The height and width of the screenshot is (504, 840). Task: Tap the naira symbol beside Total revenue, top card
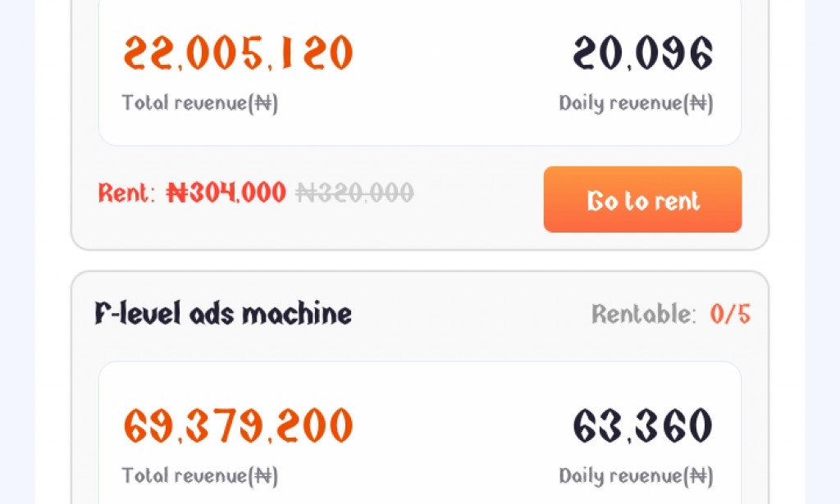click(x=264, y=103)
